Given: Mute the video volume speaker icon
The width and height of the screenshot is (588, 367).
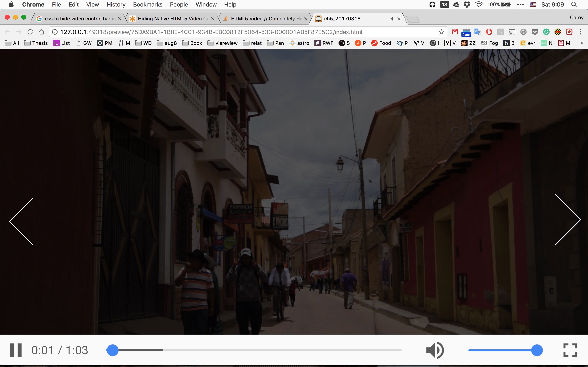Looking at the screenshot, I should [435, 350].
